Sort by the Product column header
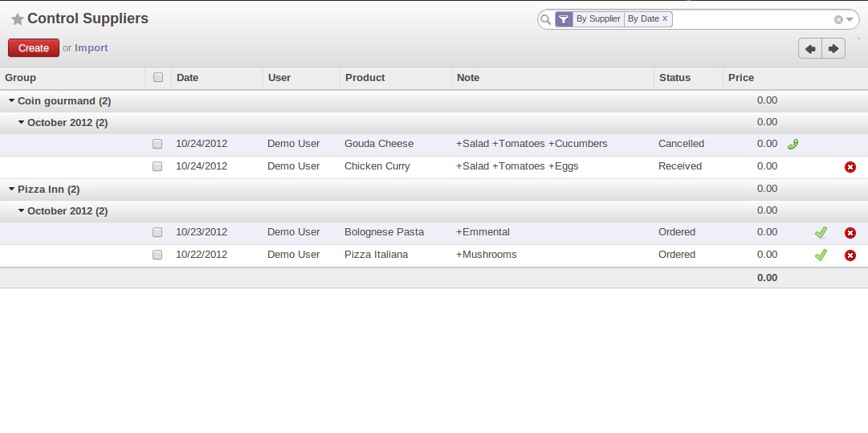868x433 pixels. click(365, 78)
